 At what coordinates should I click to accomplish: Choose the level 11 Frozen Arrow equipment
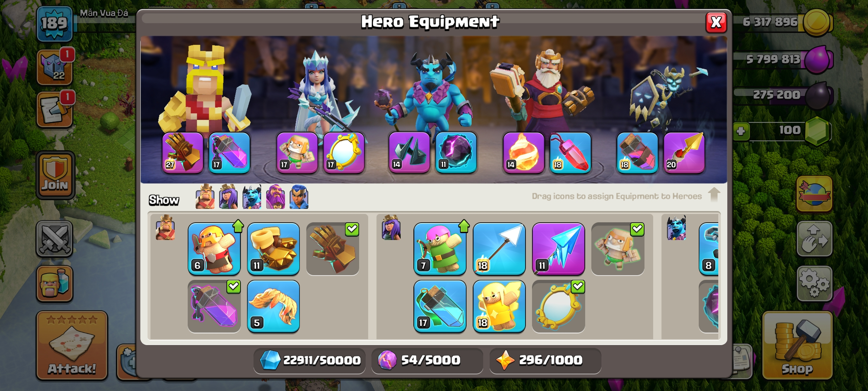coord(558,249)
